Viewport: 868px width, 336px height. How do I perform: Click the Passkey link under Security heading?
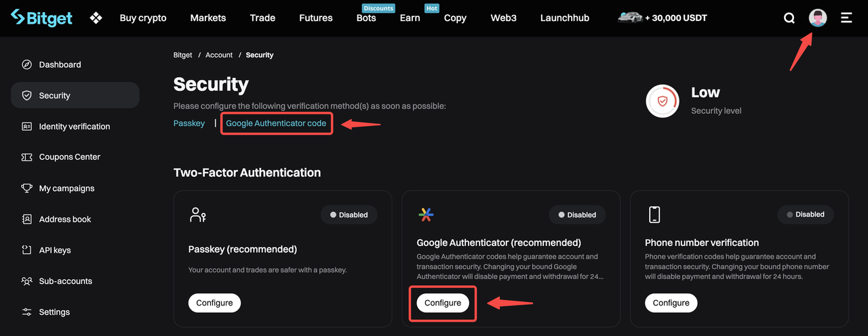(x=189, y=123)
